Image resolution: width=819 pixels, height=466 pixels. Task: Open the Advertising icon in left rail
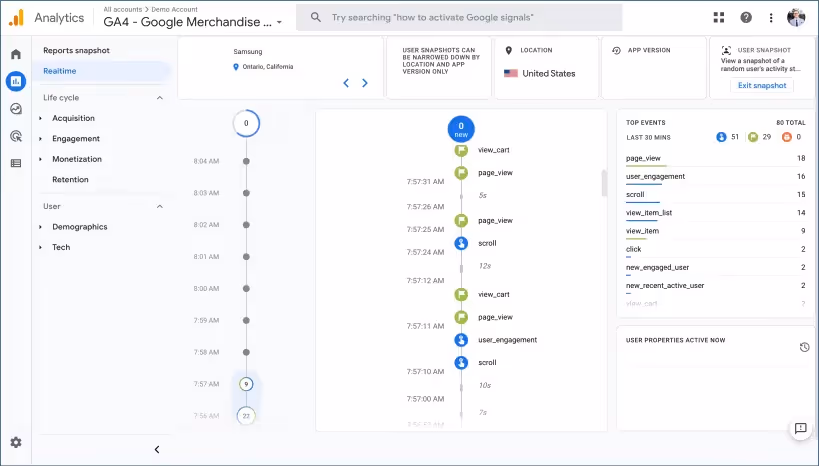(x=16, y=136)
